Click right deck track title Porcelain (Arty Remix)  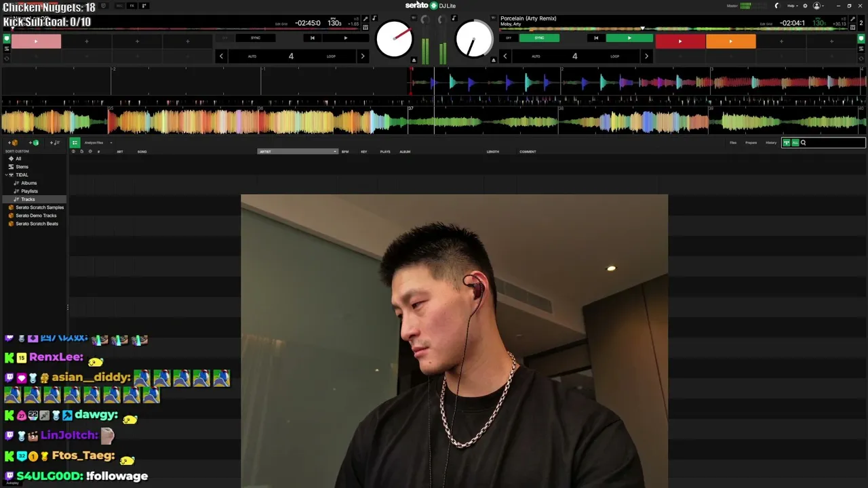click(528, 18)
